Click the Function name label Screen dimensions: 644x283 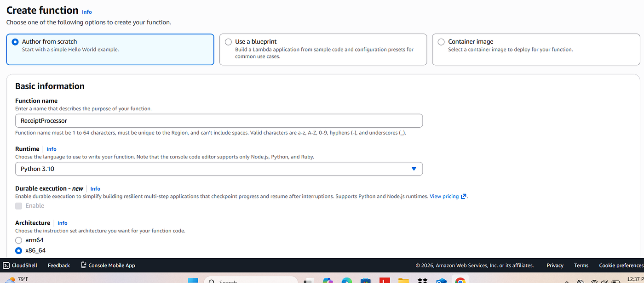point(36,101)
